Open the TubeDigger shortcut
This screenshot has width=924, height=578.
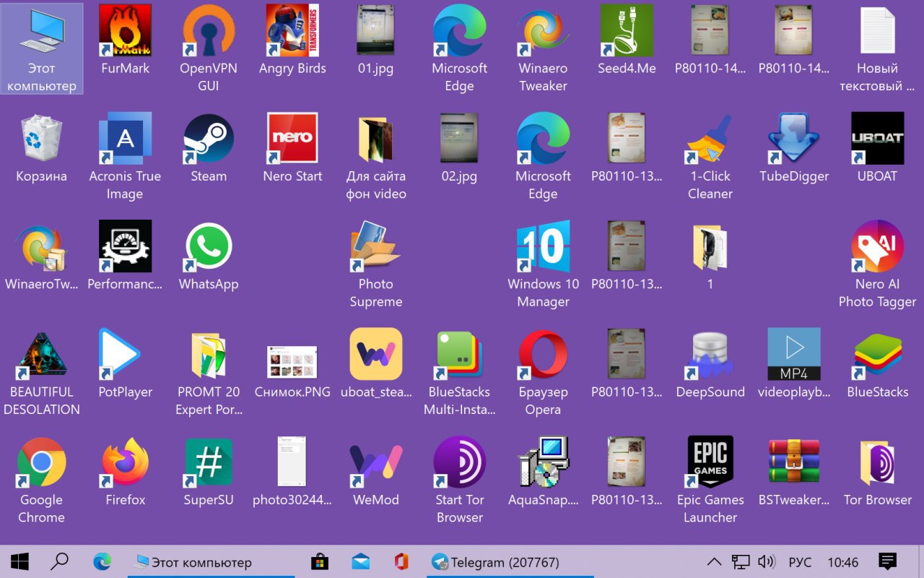(x=794, y=139)
